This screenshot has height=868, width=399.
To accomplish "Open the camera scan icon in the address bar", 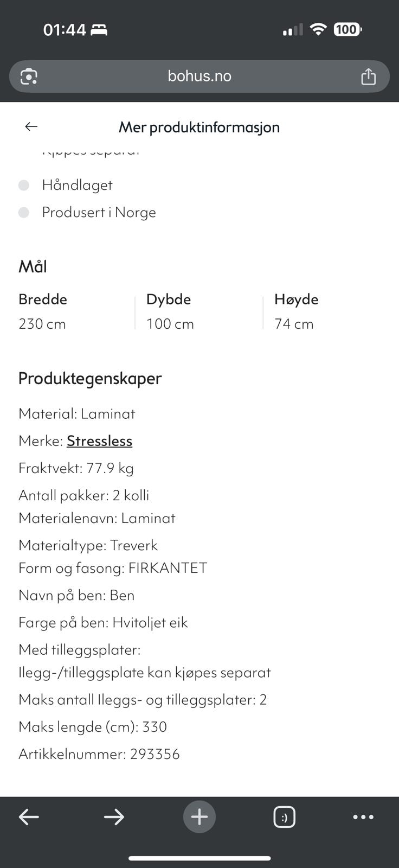I will tap(28, 76).
